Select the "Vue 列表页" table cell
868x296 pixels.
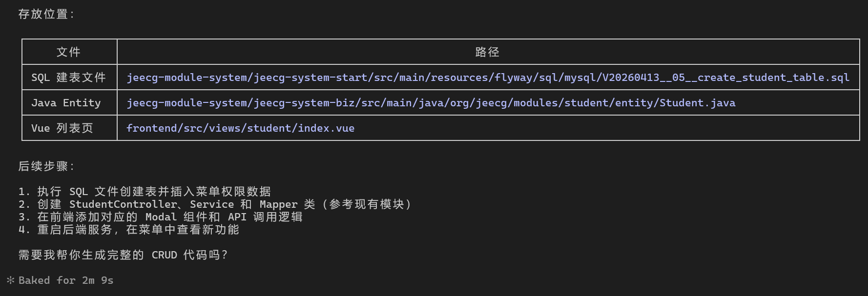[x=62, y=128]
